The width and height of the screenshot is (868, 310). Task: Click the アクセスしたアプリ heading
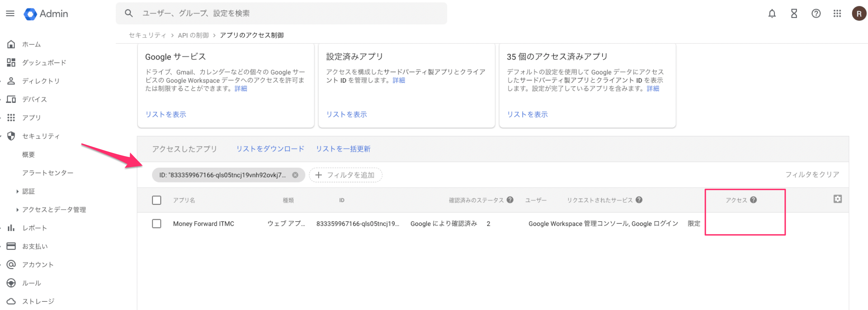[184, 149]
